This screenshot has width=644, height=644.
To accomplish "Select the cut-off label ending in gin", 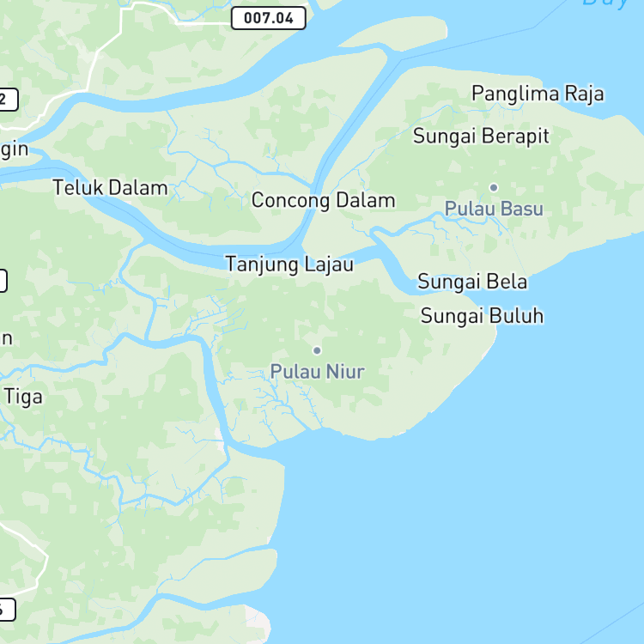I will [x=15, y=149].
